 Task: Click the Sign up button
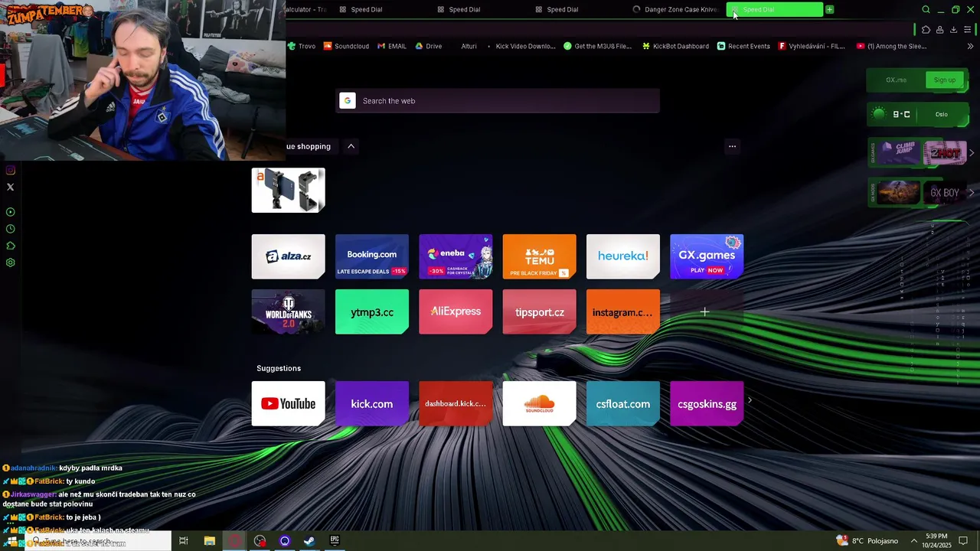click(945, 80)
